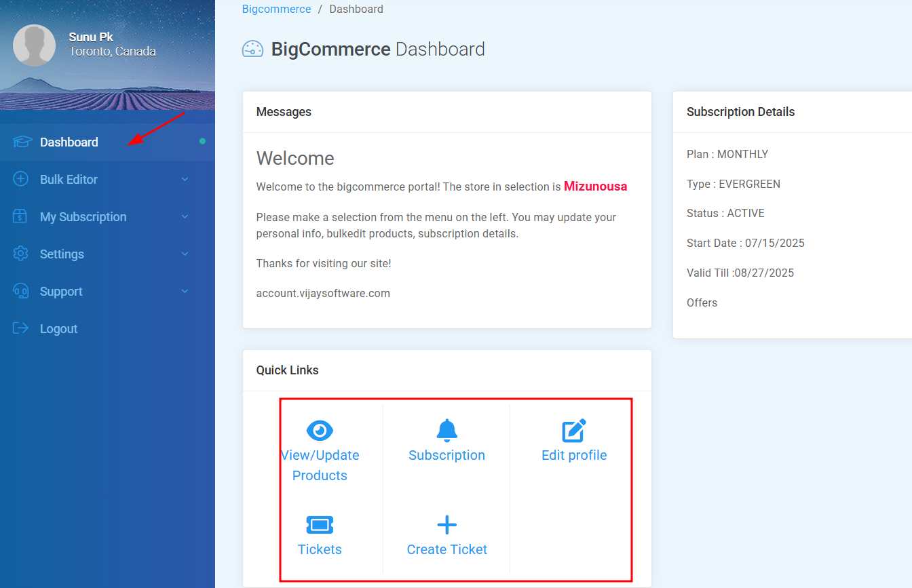Screen dimensions: 912x588
Task: Click the Bulk Editor plus-circle icon
Action: pos(21,179)
